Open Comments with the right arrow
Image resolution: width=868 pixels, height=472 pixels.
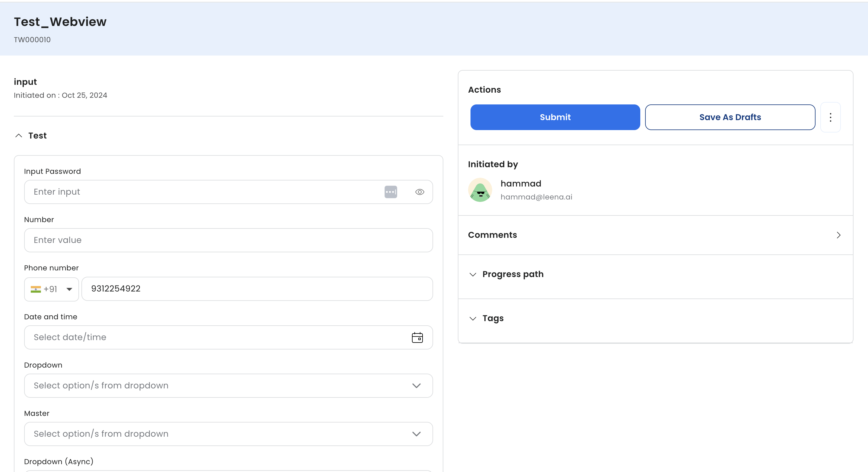point(838,235)
